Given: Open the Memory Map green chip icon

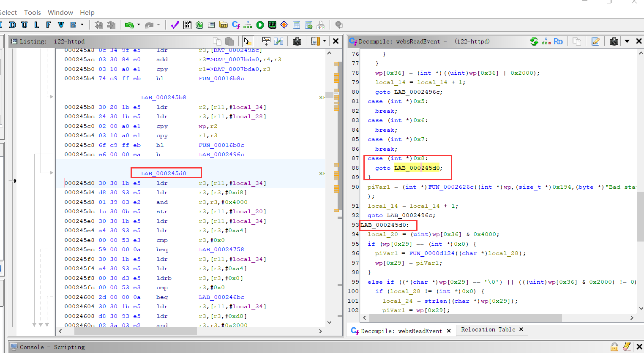Looking at the screenshot, I should tap(273, 25).
